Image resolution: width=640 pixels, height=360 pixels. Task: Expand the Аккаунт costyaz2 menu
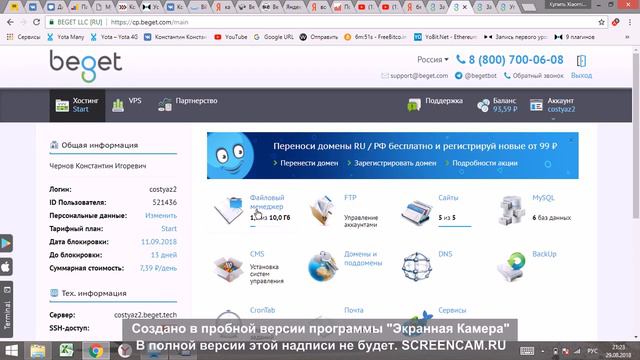pos(553,105)
